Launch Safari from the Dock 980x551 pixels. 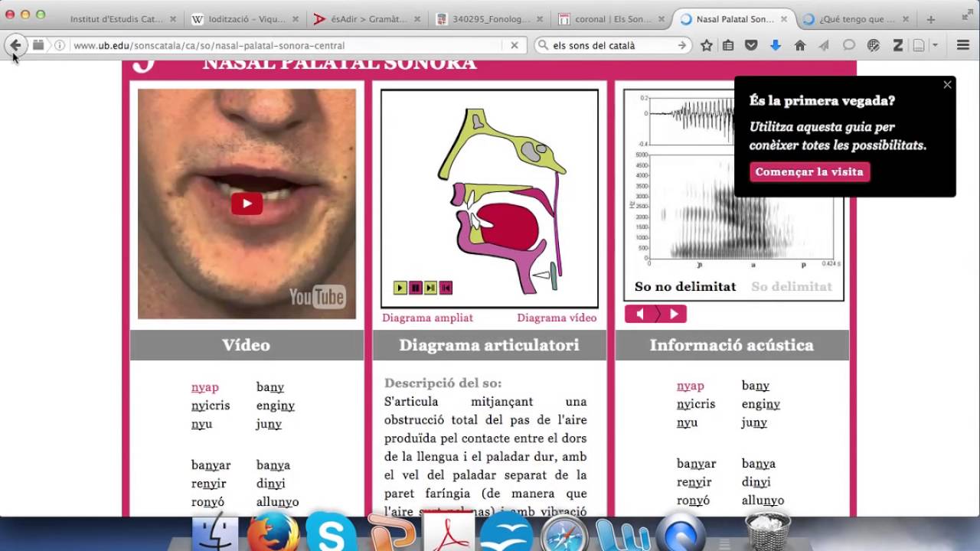[563, 534]
